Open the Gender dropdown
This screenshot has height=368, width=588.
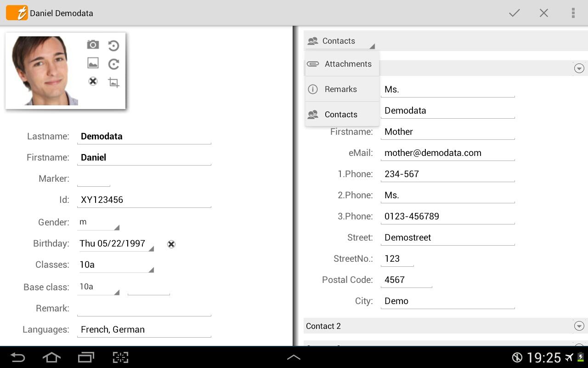pos(98,222)
